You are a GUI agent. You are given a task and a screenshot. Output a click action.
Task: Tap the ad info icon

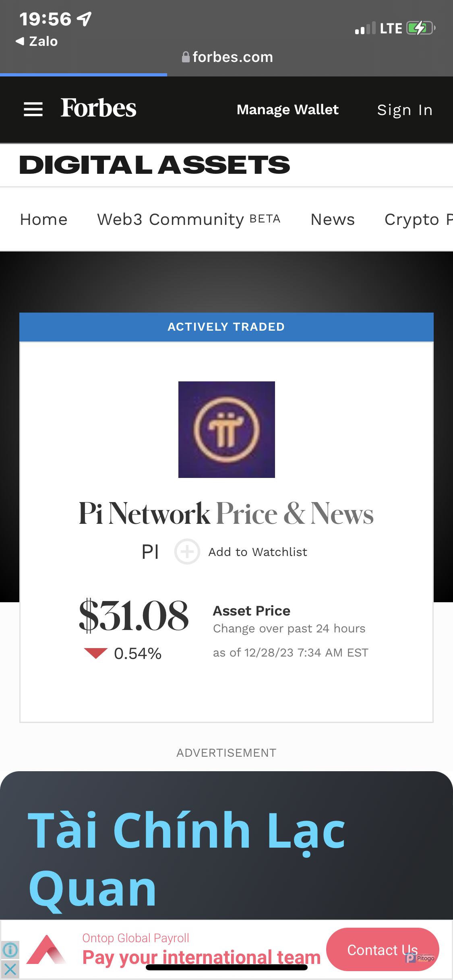tap(10, 950)
